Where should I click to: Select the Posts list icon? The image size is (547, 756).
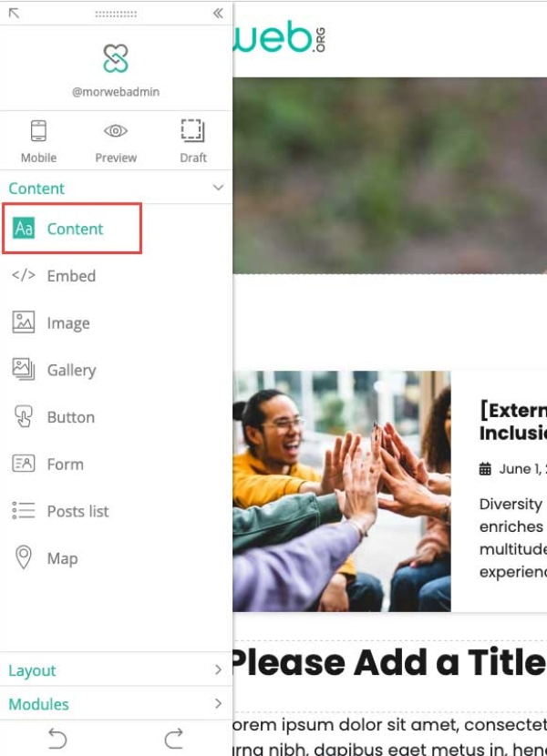coord(24,511)
